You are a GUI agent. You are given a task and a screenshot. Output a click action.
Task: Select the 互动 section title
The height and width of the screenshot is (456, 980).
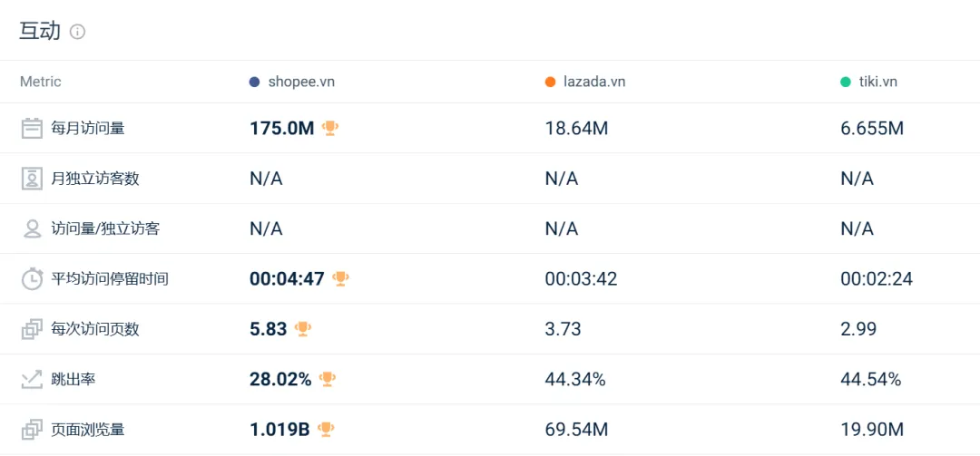(40, 31)
